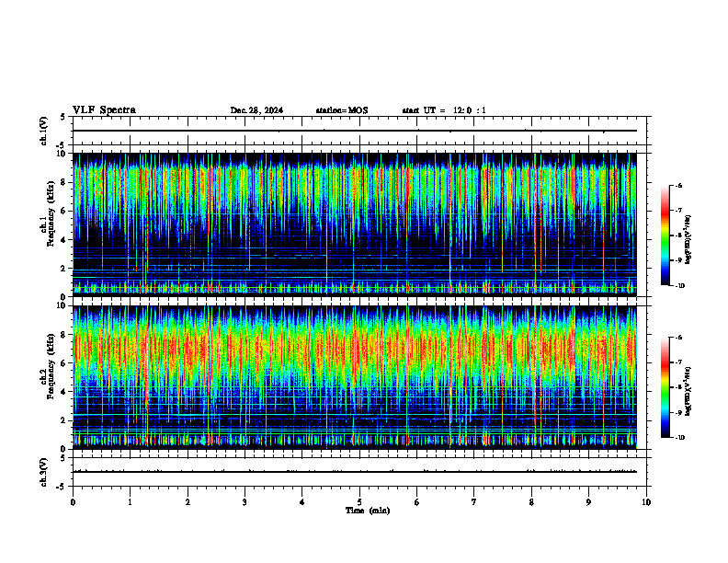Image resolution: width=728 pixels, height=563 pixels.
Task: Click time axis tick label "3"
Action: (x=245, y=502)
